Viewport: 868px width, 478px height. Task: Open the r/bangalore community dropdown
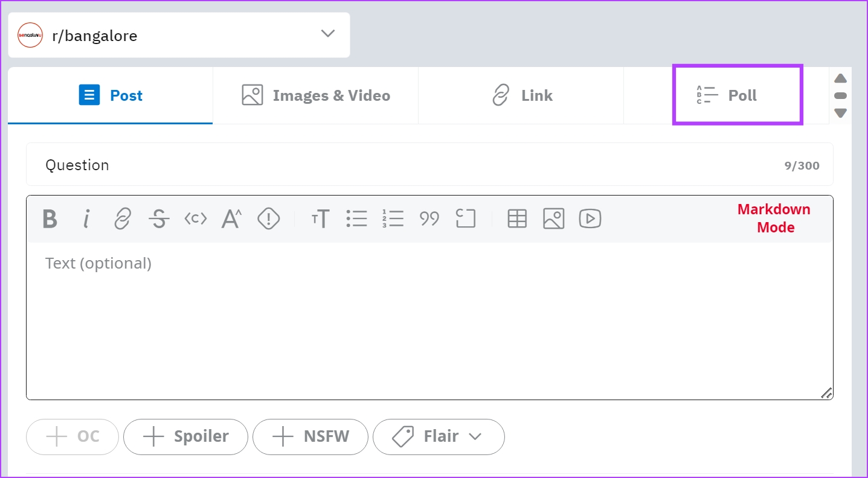(179, 35)
